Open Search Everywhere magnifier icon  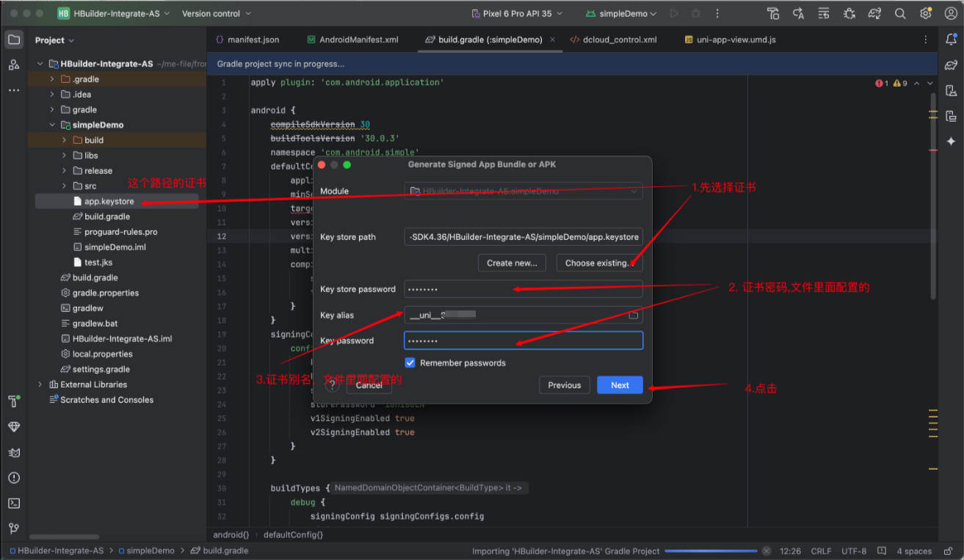900,13
